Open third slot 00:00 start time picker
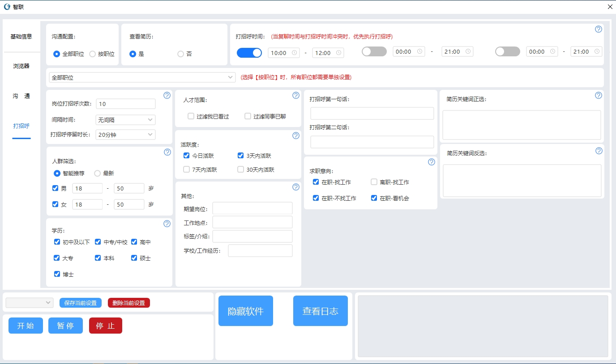The width and height of the screenshot is (616, 364). (542, 51)
